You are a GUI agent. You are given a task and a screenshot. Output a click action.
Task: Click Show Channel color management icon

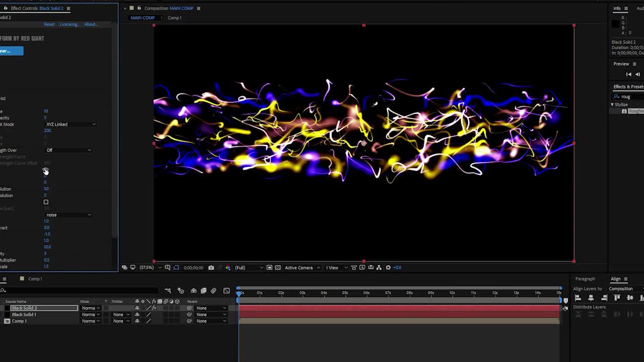228,267
